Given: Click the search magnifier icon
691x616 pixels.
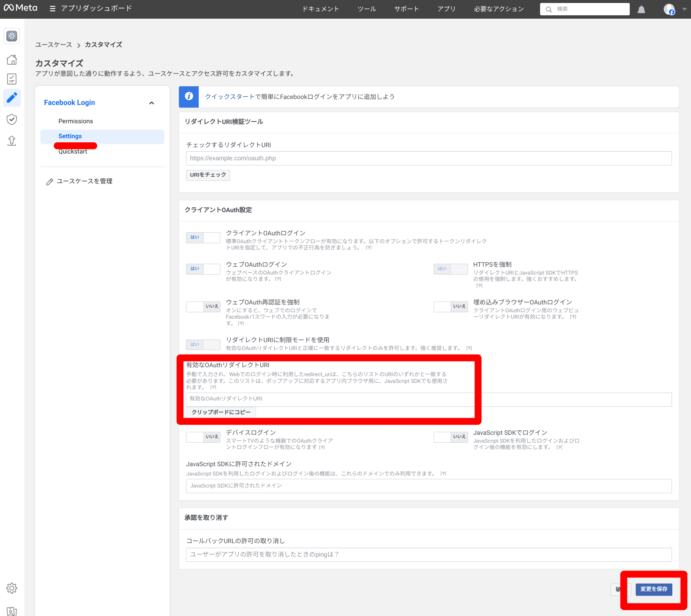Looking at the screenshot, I should [548, 9].
